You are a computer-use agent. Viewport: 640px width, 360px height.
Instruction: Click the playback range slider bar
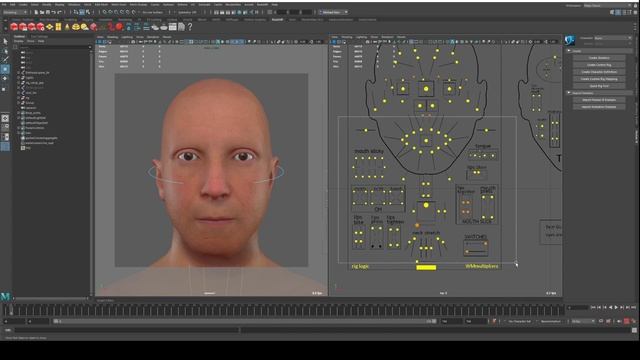click(x=244, y=322)
